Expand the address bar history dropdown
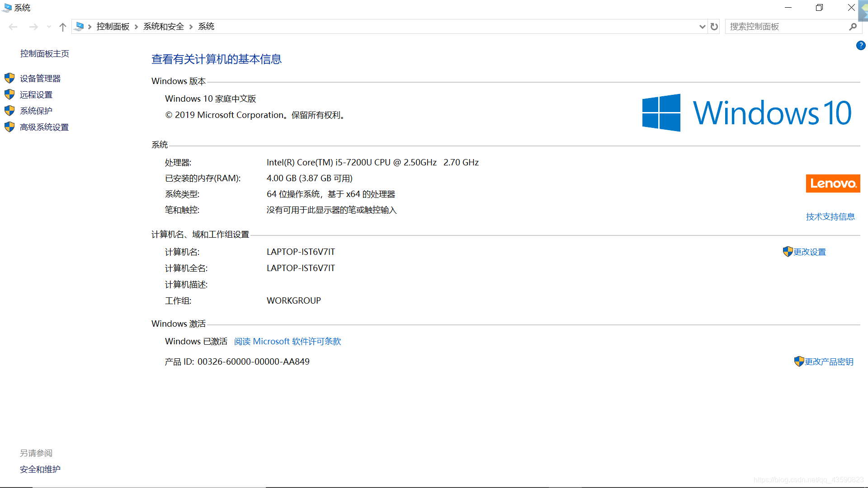 pyautogui.click(x=702, y=27)
